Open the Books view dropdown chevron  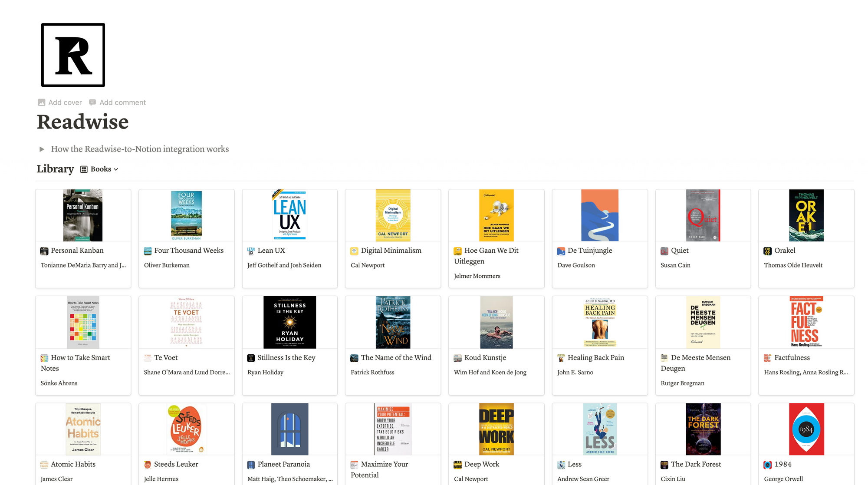pos(116,169)
